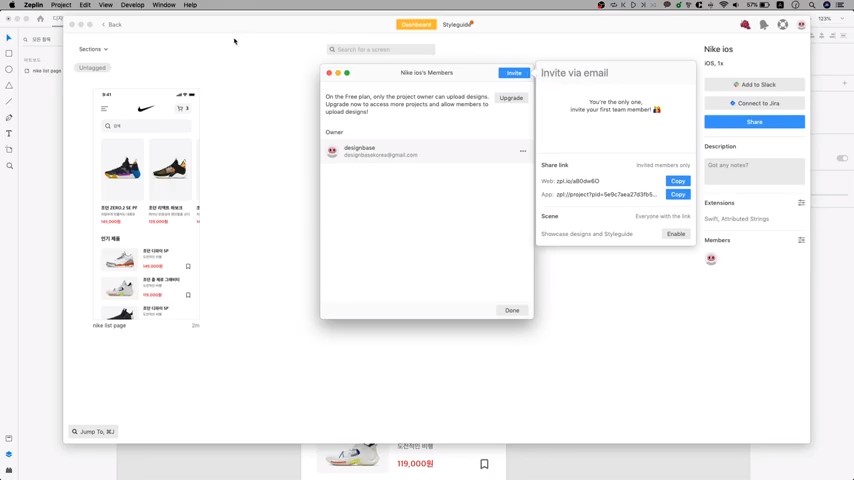The height and width of the screenshot is (480, 854).
Task: Click the home icon in background window
Action: coord(40,18)
